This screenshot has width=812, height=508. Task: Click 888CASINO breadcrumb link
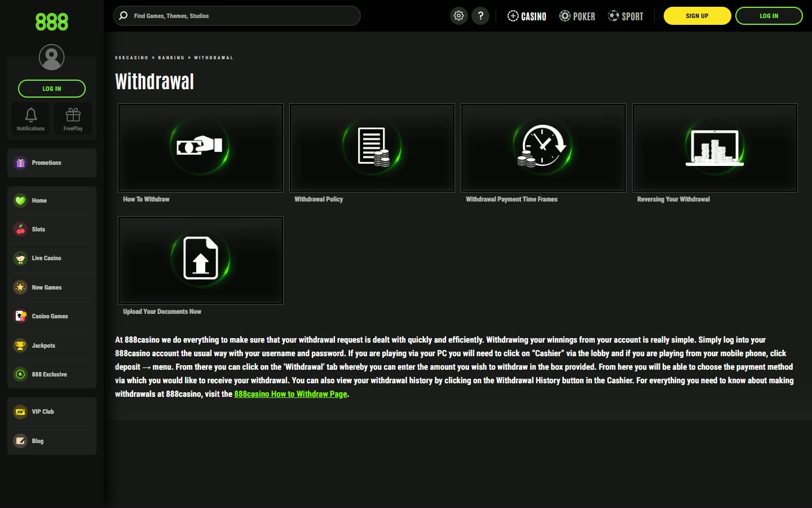131,58
